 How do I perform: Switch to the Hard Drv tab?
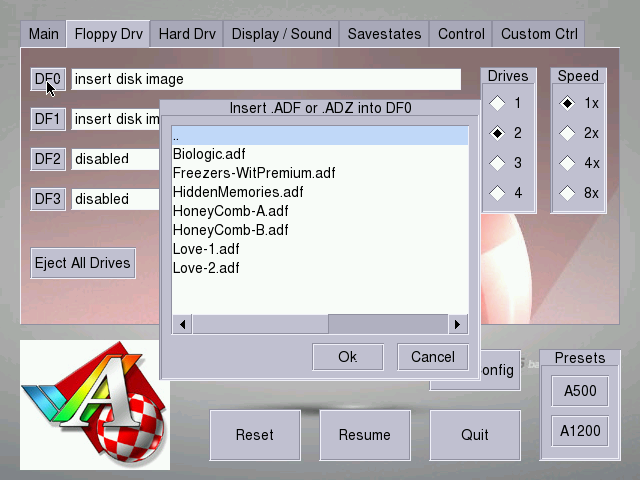click(187, 34)
